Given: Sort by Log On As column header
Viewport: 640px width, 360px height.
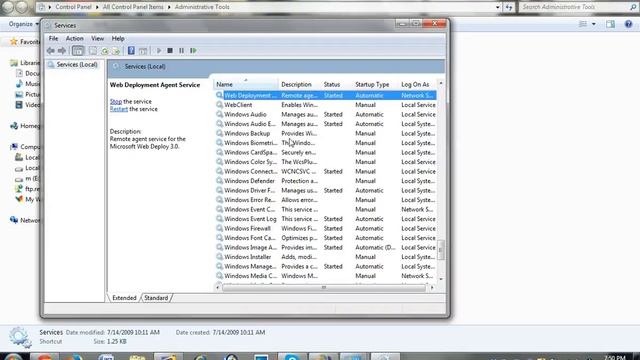Looking at the screenshot, I should (418, 84).
